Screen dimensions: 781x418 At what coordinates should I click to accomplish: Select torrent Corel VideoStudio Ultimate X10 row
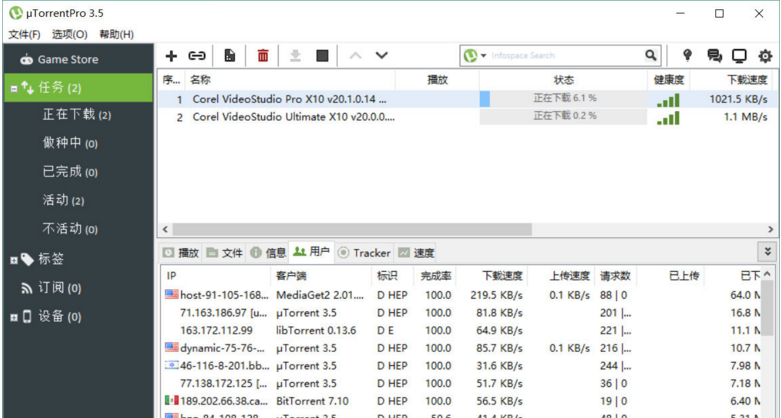pyautogui.click(x=467, y=118)
